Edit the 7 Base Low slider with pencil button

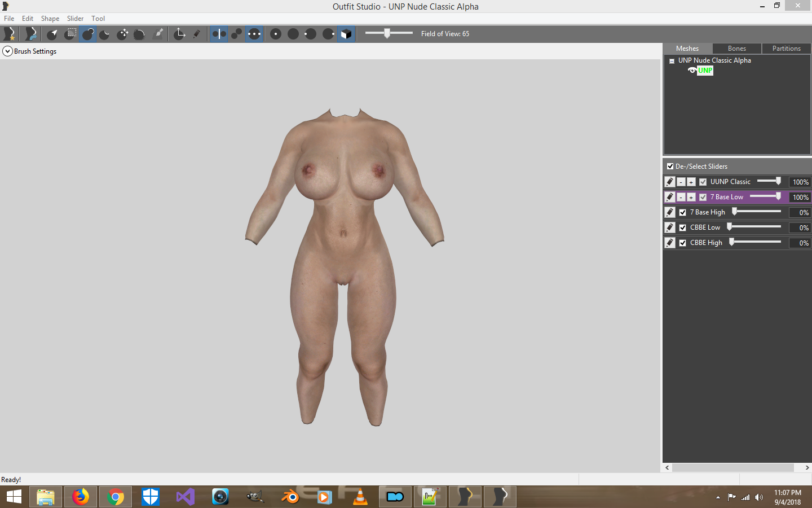[x=669, y=197]
